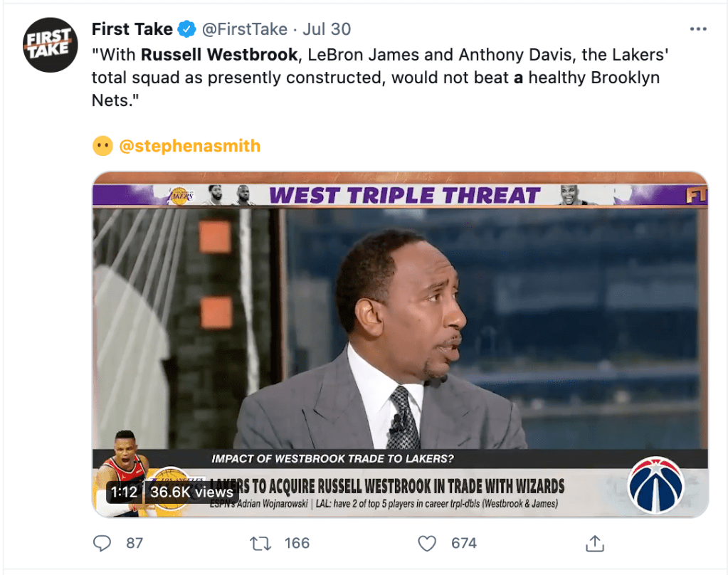Click the 166 retweets count
This screenshot has width=728, height=575.
pyautogui.click(x=297, y=544)
